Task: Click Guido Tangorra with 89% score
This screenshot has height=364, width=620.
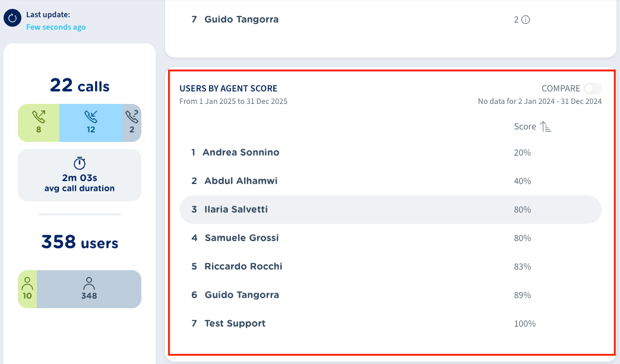Action: (x=241, y=295)
